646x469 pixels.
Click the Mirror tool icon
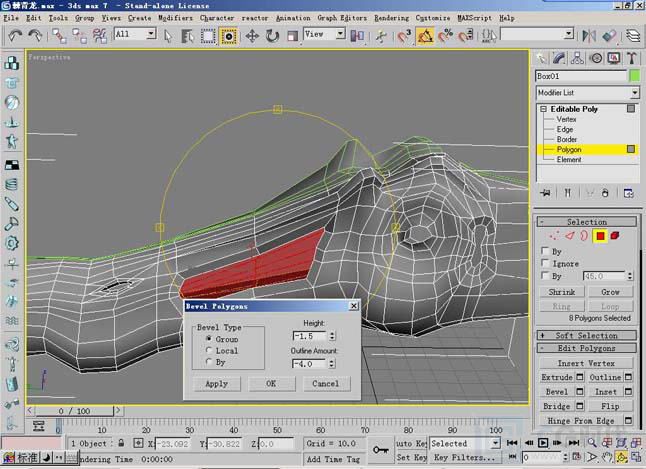[x=589, y=36]
